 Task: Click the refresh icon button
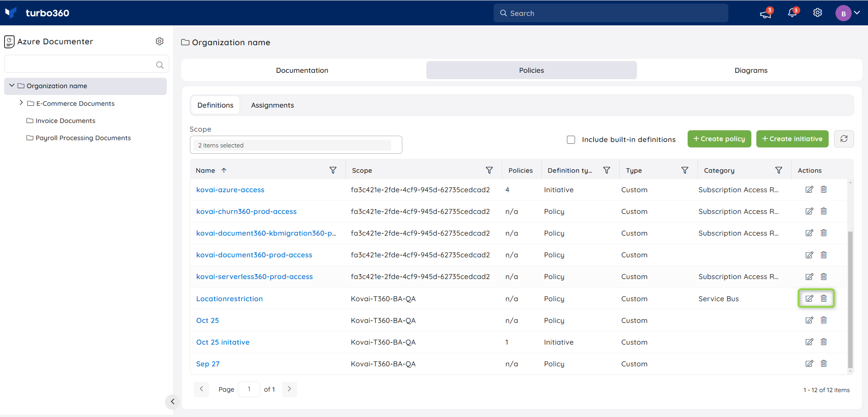coord(844,139)
